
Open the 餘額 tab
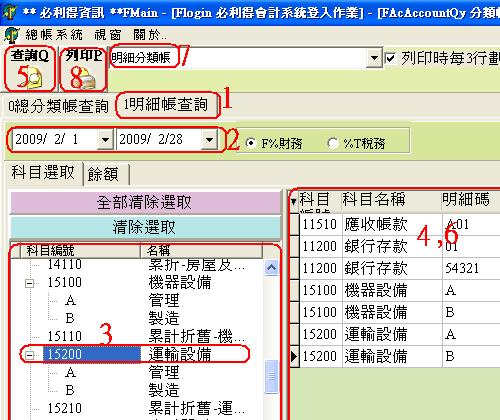click(105, 174)
